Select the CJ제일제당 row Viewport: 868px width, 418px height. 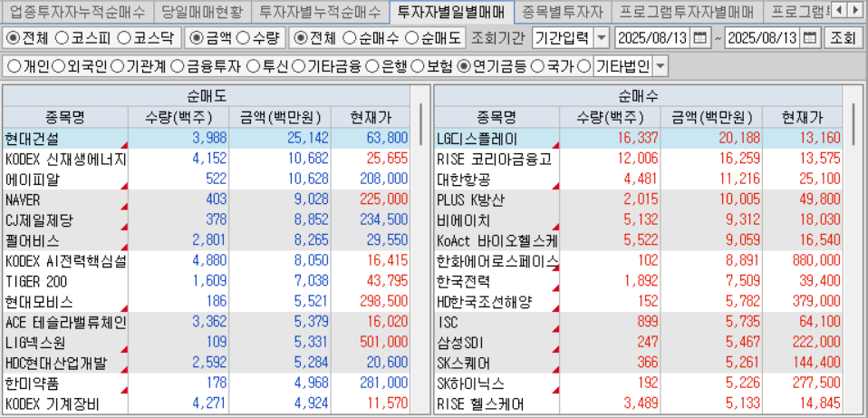(207, 220)
